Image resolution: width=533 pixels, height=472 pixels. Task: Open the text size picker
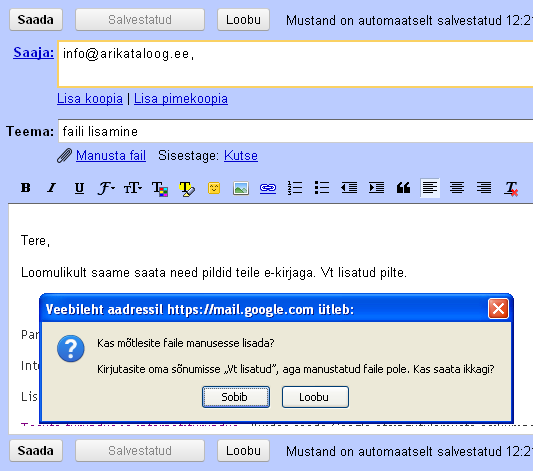click(133, 188)
